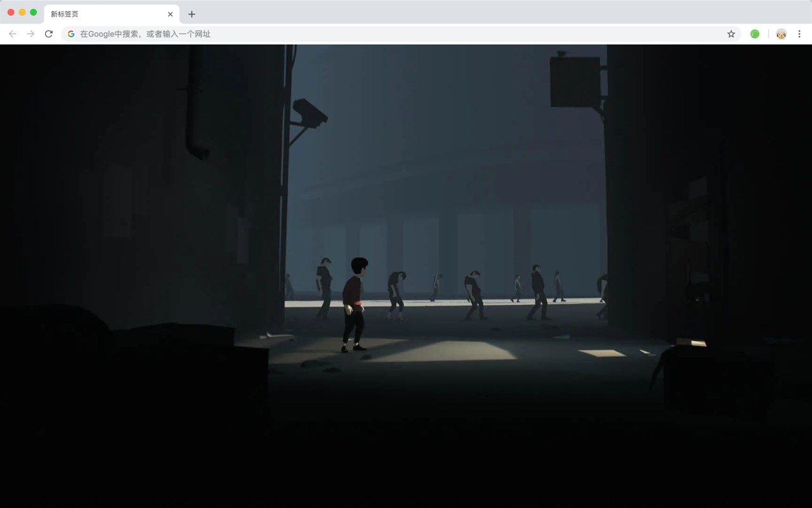The width and height of the screenshot is (812, 508).
Task: Select the 新标签页 tab
Action: 112,14
